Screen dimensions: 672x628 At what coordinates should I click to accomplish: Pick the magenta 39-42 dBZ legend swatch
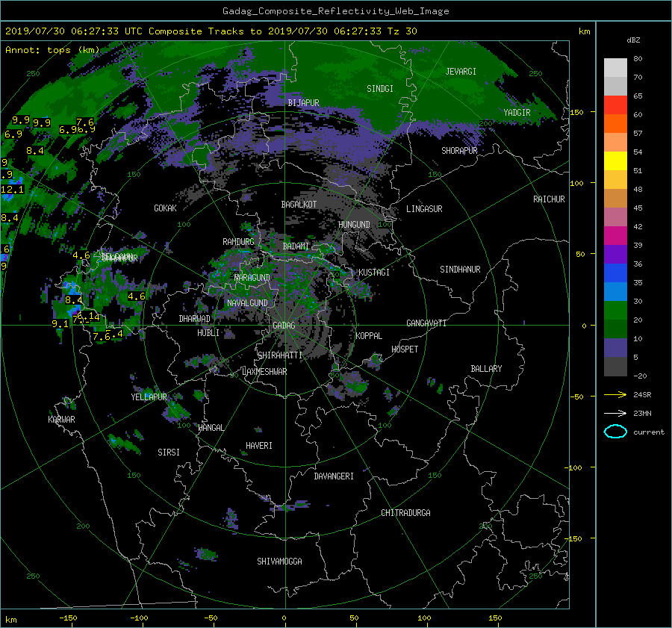coord(615,235)
